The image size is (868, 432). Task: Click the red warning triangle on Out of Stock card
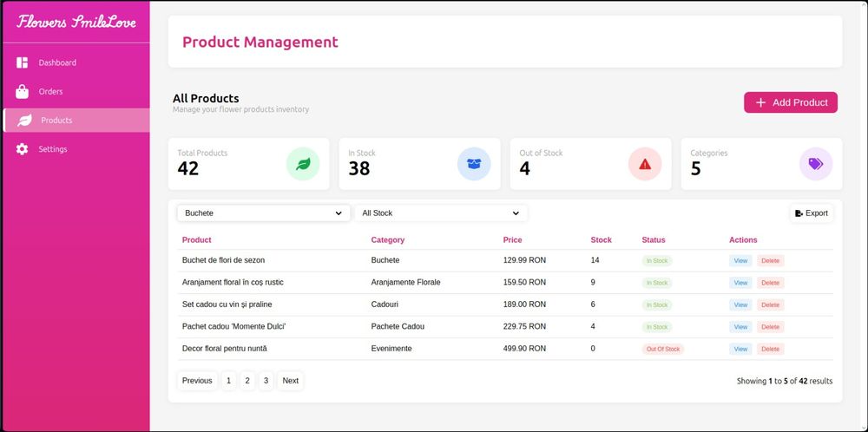tap(645, 164)
